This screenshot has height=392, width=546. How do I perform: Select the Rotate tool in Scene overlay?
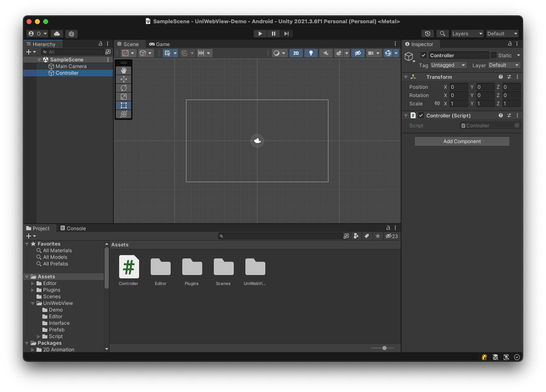(123, 88)
